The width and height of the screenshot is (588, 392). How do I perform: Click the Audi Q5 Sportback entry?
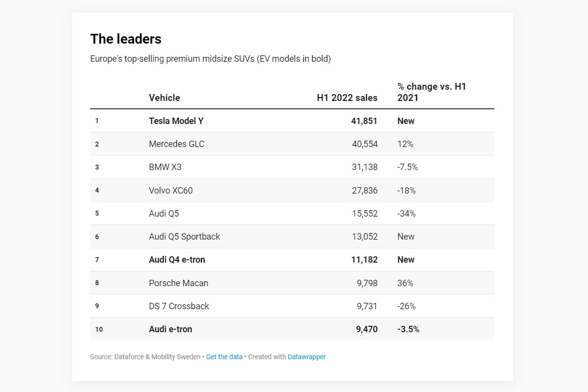[184, 237]
